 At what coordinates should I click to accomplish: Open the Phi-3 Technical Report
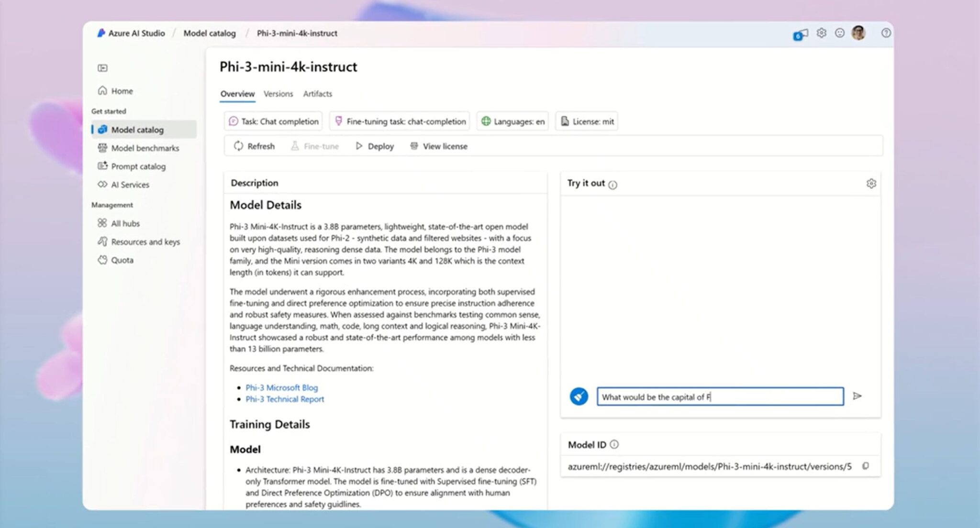click(285, 399)
